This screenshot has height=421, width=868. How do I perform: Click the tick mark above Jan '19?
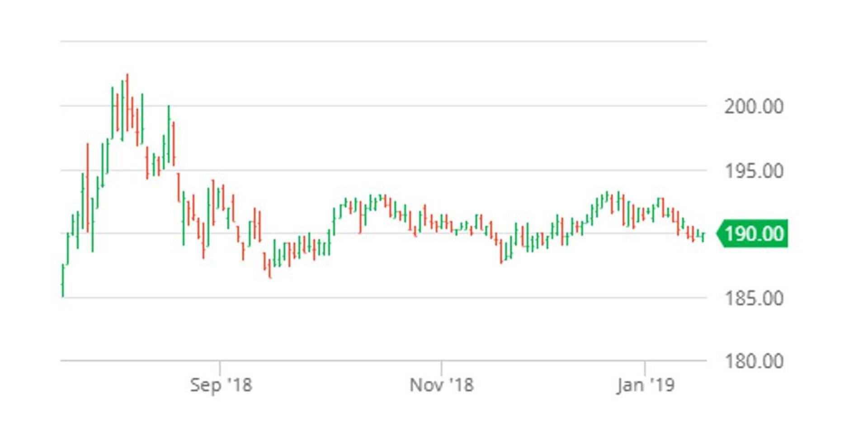(x=645, y=367)
